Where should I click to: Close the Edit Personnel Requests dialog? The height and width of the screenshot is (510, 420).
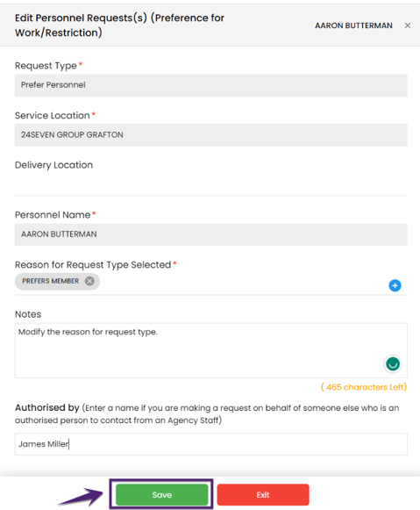(x=408, y=25)
